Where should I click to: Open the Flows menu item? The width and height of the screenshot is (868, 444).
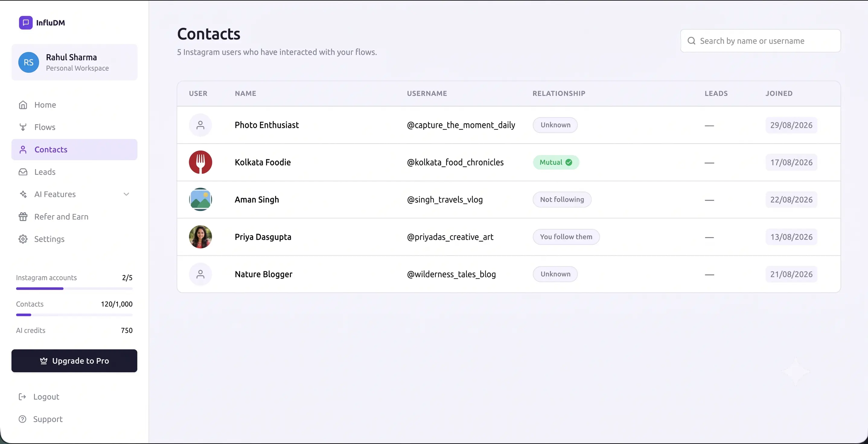tap(75, 127)
